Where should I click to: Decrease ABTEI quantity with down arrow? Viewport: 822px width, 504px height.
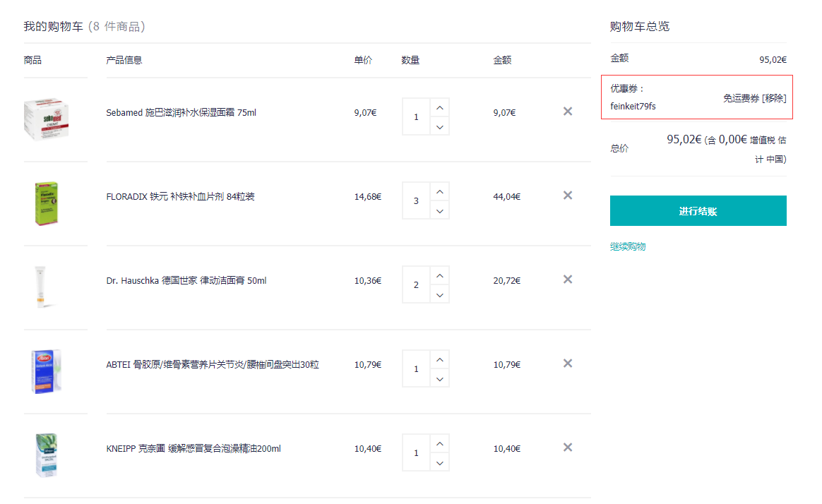pyautogui.click(x=440, y=379)
